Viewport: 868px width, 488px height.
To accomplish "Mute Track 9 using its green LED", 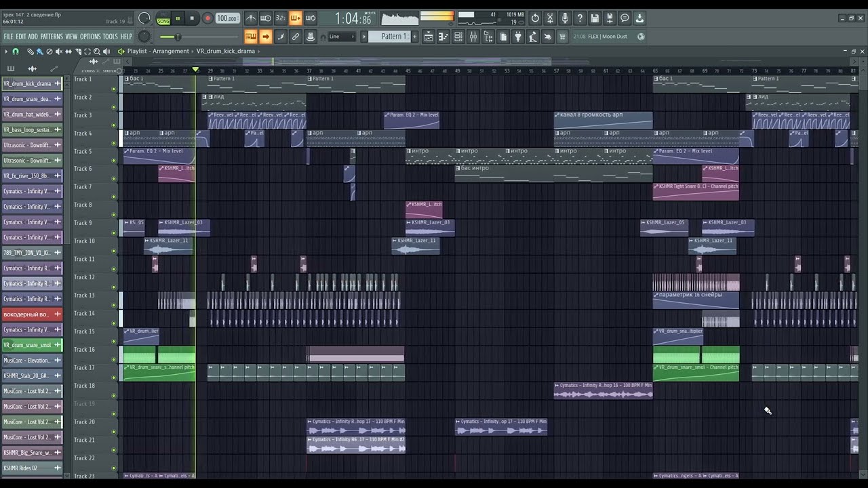I will pos(114,233).
